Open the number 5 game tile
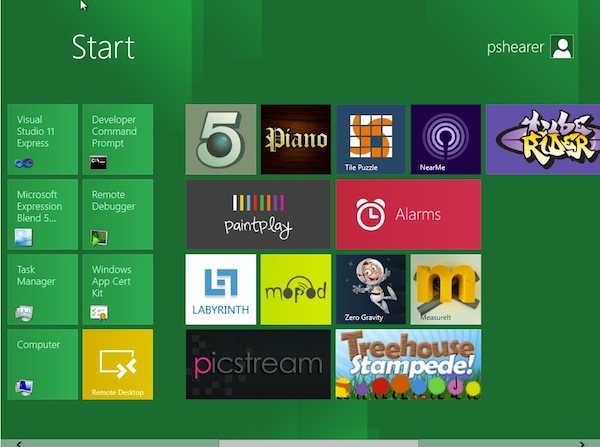 point(221,139)
